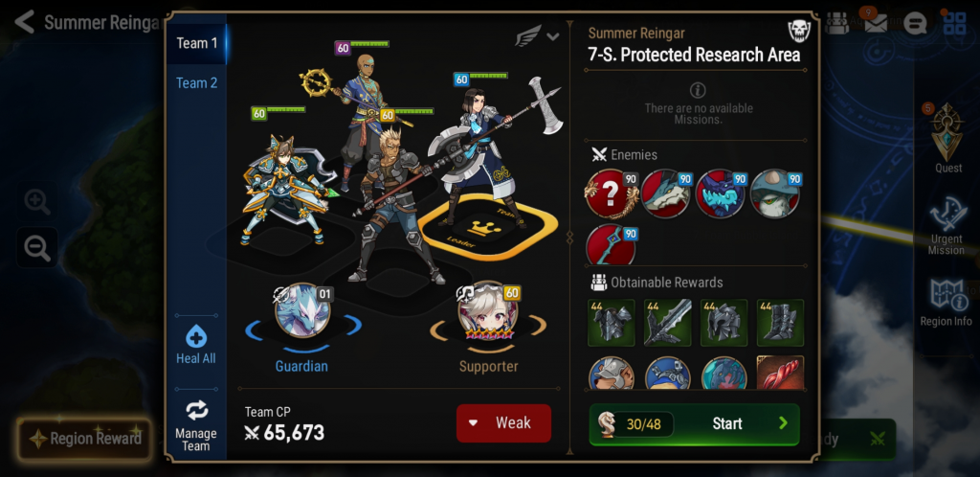Start the battle with green Start button
The width and height of the screenshot is (980, 477).
tap(695, 424)
